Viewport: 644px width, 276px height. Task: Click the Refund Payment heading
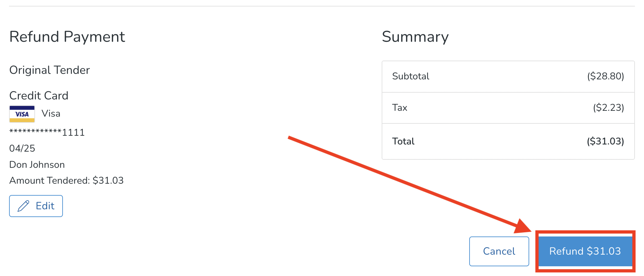click(x=67, y=37)
